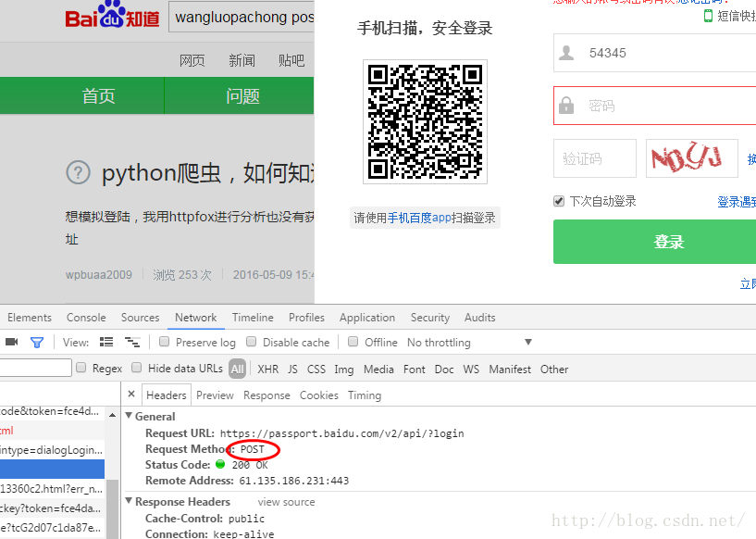The image size is (756, 539).
Task: Click the user avatar icon in username field
Action: pos(566,53)
